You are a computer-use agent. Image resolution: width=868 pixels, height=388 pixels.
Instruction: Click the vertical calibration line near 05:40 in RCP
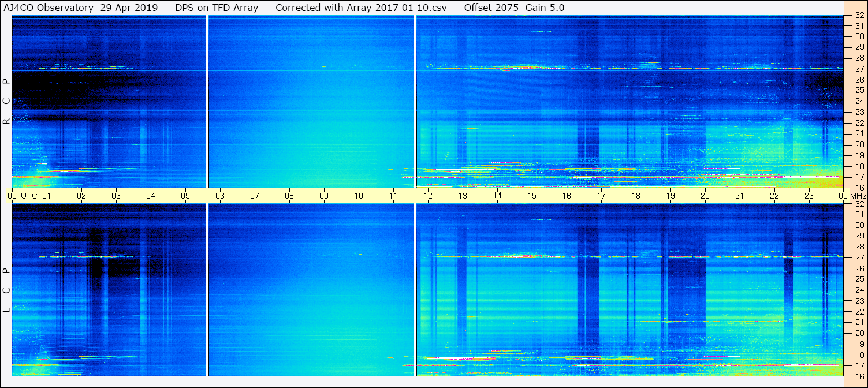pos(207,102)
